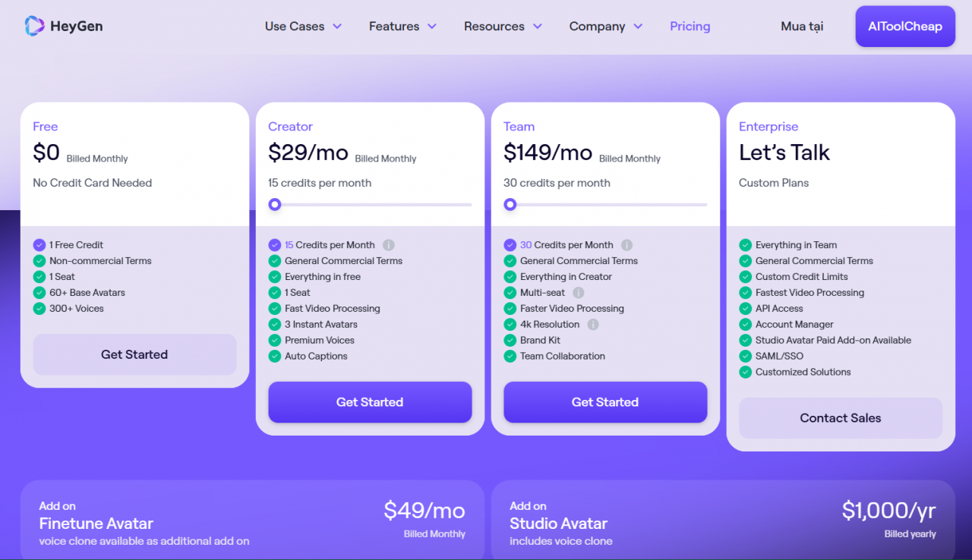Go to the Pricing page
972x560 pixels.
pos(690,27)
